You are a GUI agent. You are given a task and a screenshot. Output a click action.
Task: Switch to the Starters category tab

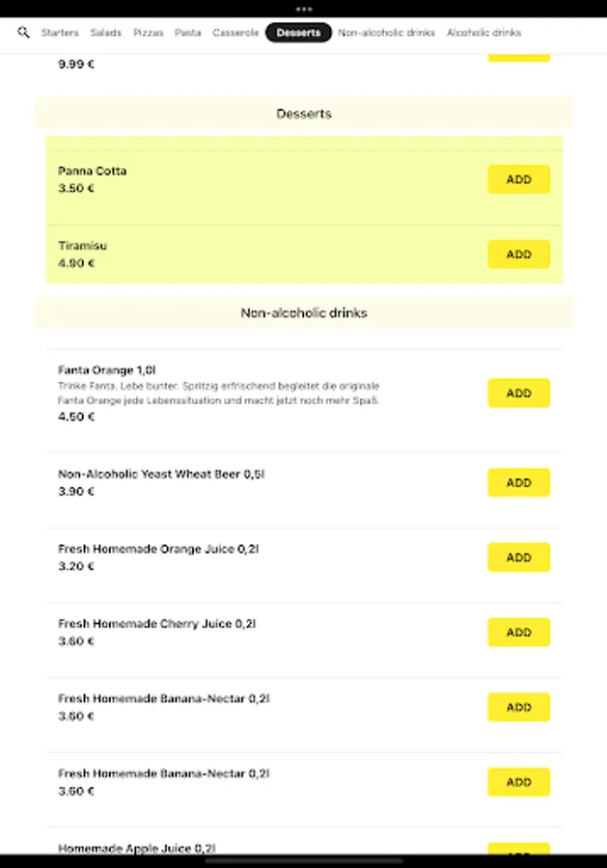tap(60, 33)
